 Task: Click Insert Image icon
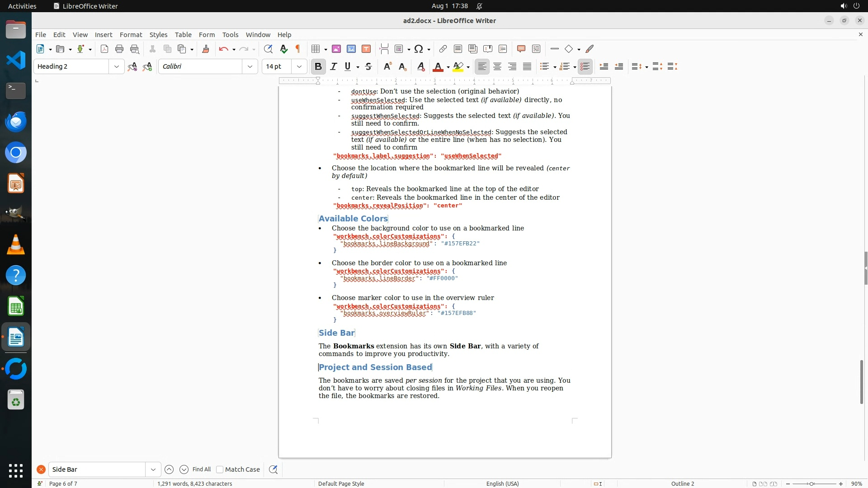pos(336,49)
